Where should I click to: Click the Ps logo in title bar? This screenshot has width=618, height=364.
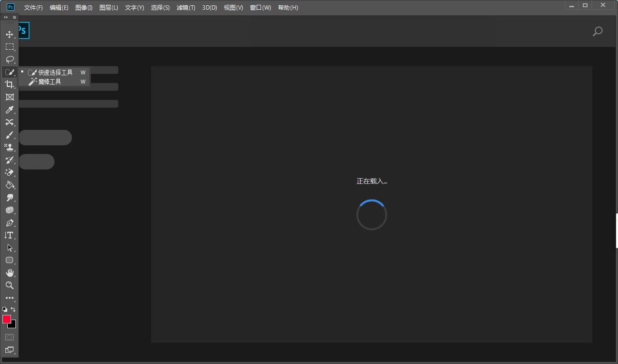tap(11, 7)
